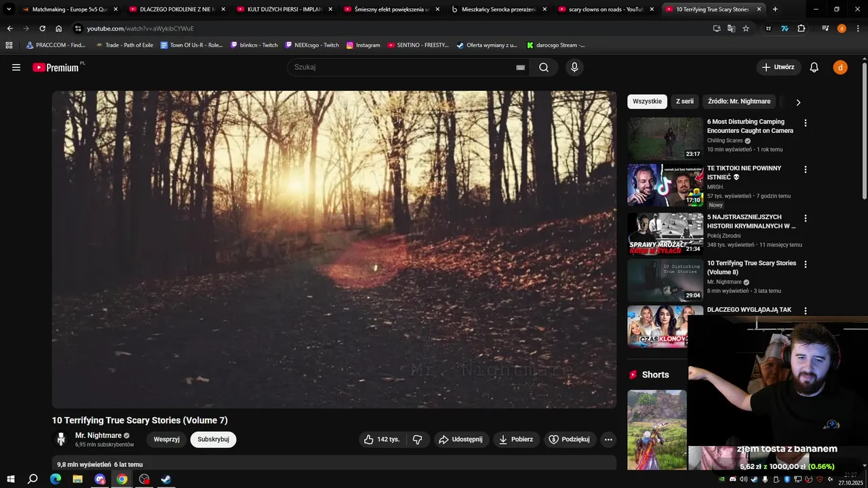Open File Explorer from taskbar
868x488 pixels.
click(x=78, y=479)
